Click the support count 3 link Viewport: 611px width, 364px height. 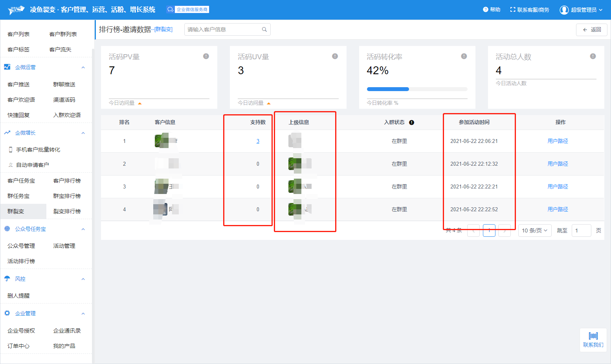pos(258,141)
